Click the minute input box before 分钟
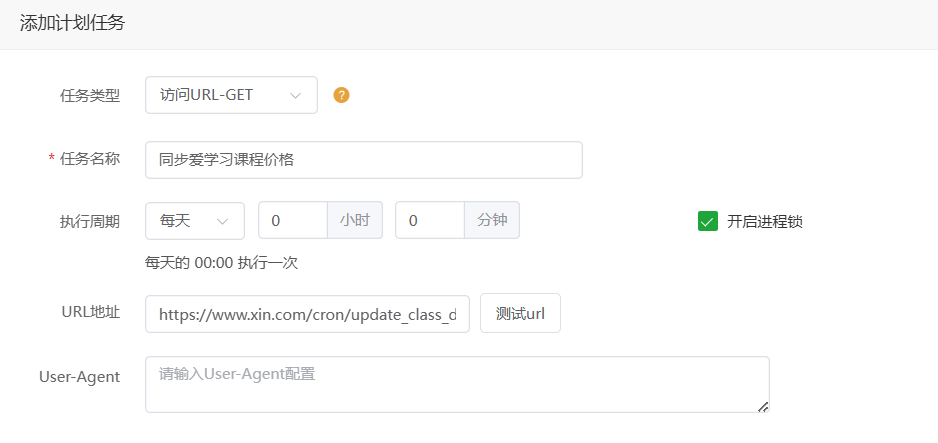 point(430,221)
